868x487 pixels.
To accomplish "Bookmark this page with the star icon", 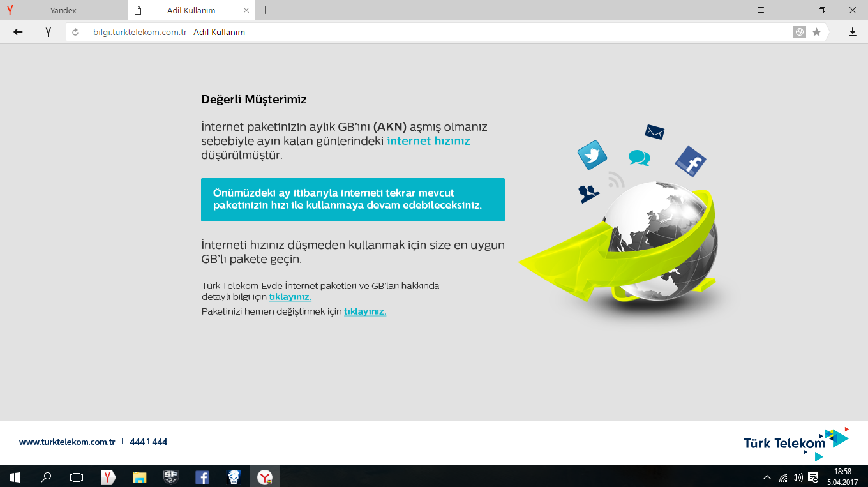I will 817,32.
